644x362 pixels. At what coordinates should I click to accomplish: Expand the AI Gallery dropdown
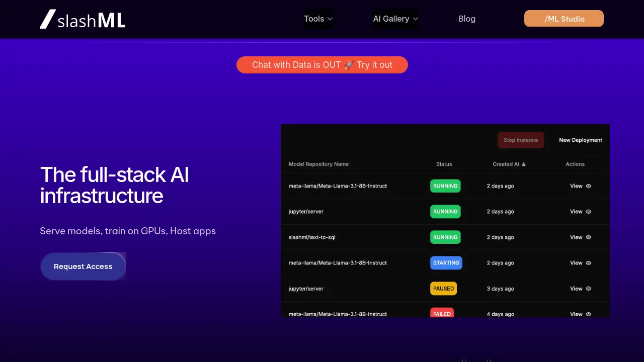395,19
